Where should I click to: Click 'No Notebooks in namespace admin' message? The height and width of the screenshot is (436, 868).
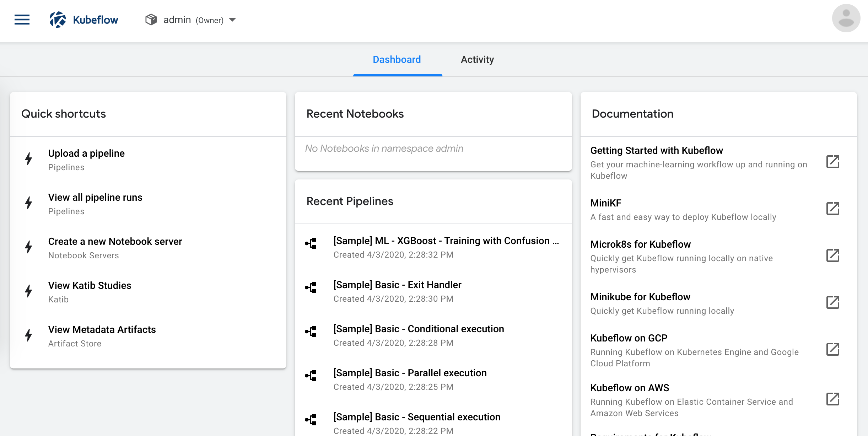tap(384, 148)
